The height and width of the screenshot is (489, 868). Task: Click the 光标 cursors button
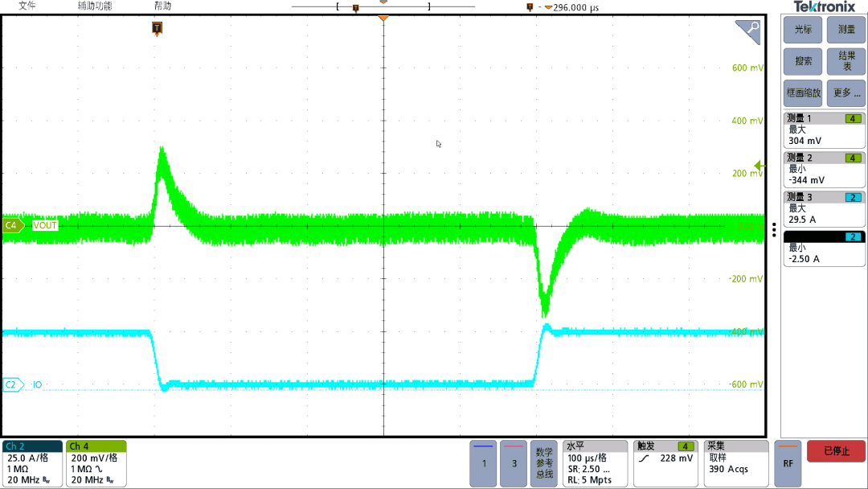pos(803,29)
